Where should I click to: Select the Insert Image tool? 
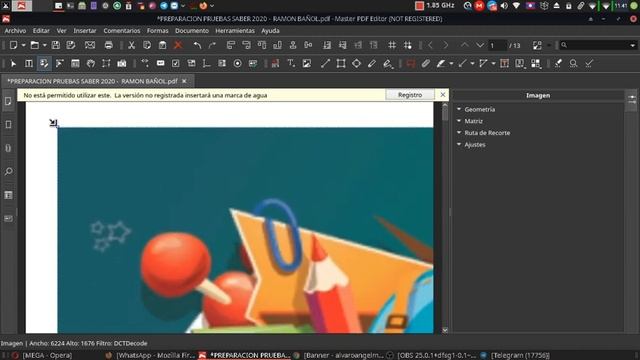307,64
